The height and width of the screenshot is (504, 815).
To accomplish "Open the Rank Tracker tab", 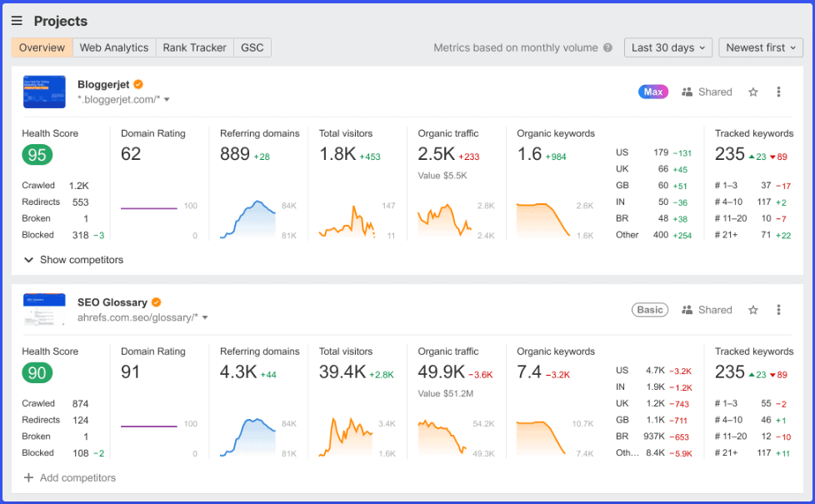I will [194, 47].
